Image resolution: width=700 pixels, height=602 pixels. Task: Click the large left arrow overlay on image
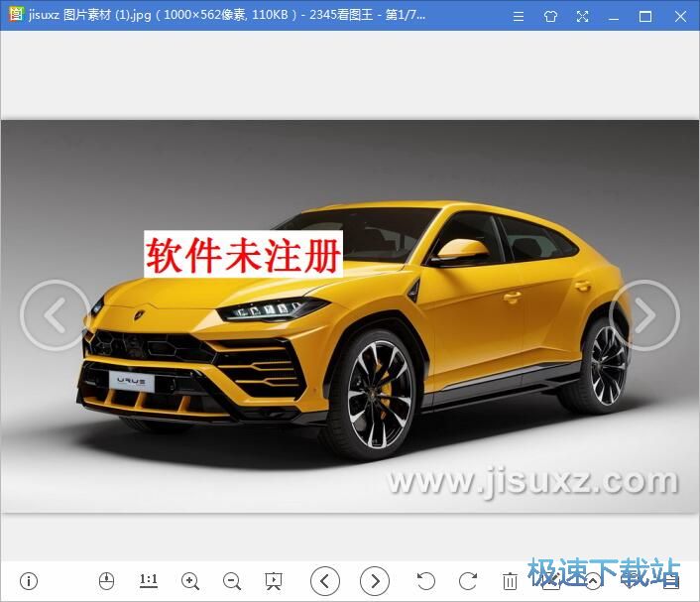click(x=56, y=315)
